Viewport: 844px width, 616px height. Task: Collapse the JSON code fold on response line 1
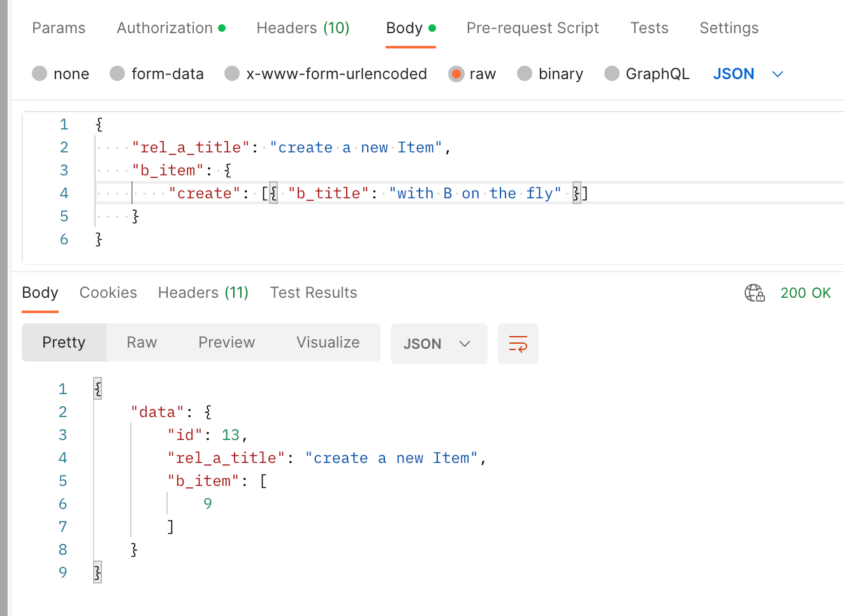pos(97,388)
